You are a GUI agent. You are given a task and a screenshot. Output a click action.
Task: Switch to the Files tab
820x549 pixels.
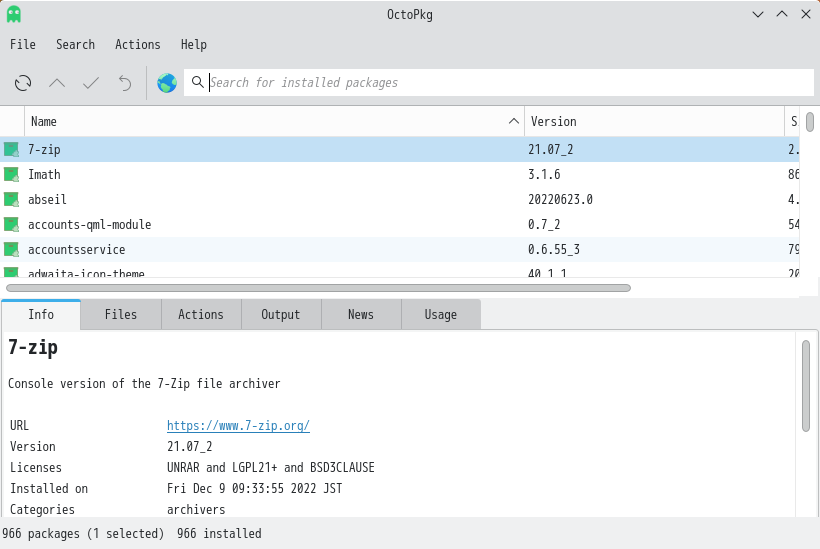pos(121,314)
